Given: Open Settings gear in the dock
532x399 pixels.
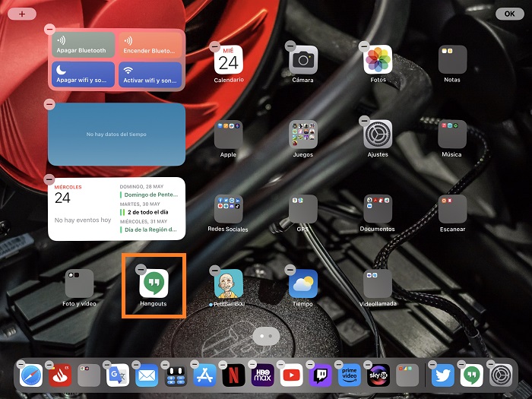Looking at the screenshot, I should [501, 375].
